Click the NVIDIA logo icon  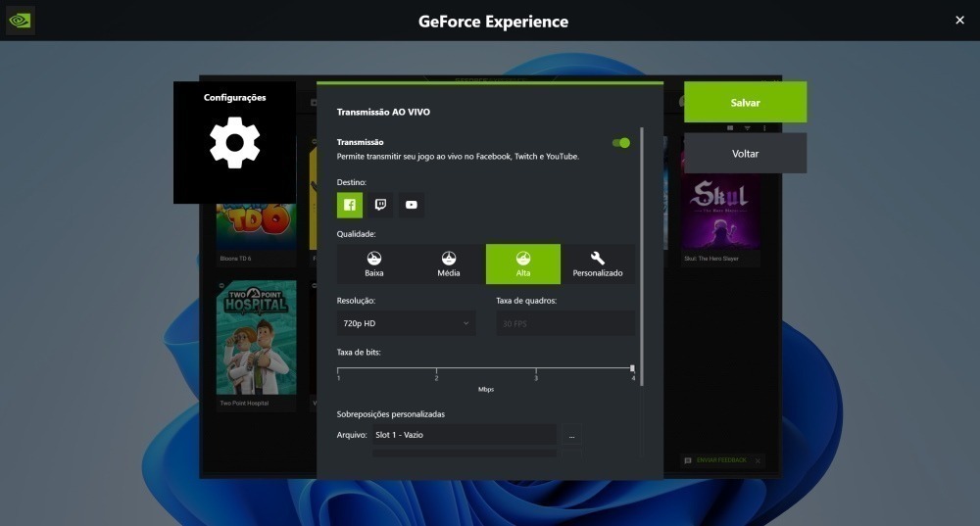[20, 21]
